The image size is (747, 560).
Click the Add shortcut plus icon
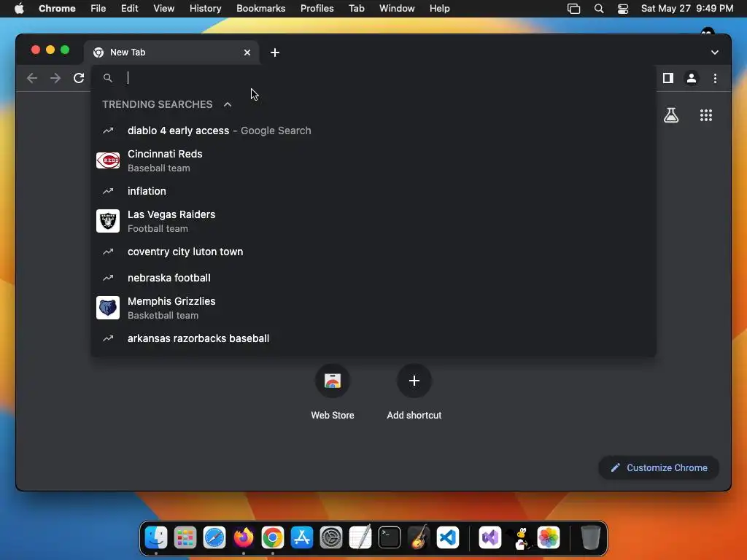point(414,381)
